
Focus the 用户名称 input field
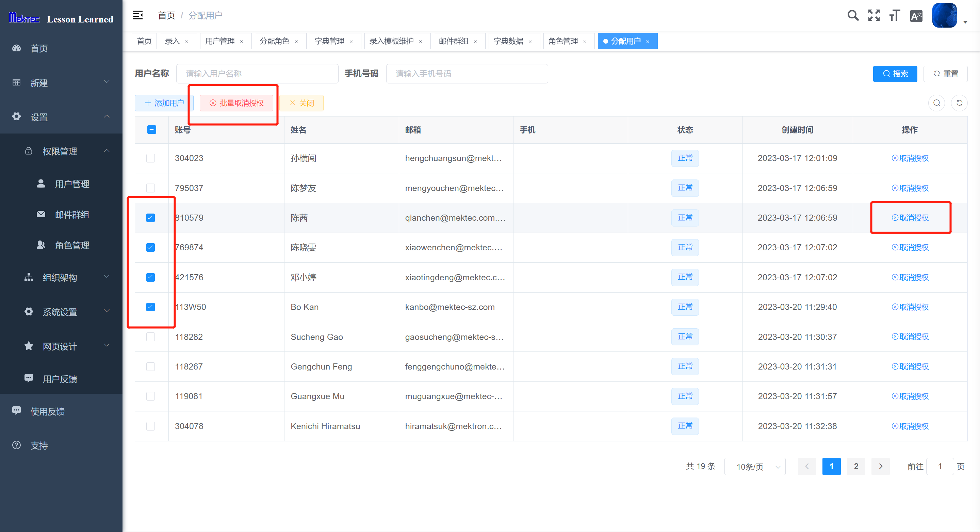coord(257,74)
